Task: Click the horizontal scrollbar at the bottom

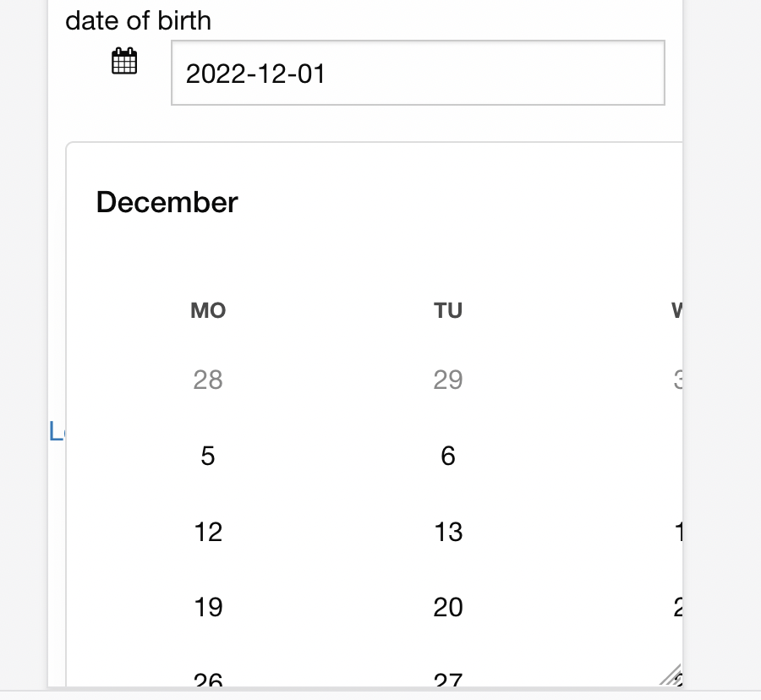Action: pyautogui.click(x=380, y=693)
